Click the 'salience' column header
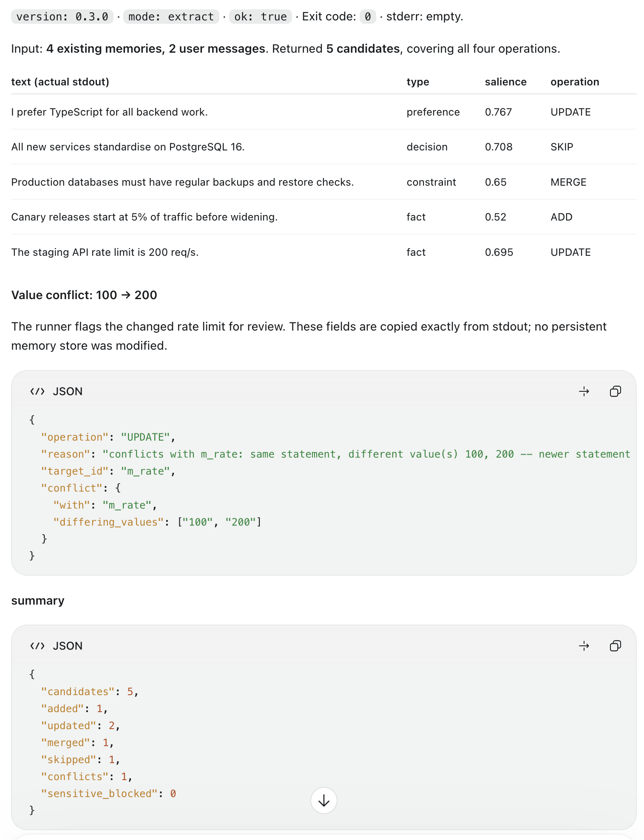 [x=506, y=82]
